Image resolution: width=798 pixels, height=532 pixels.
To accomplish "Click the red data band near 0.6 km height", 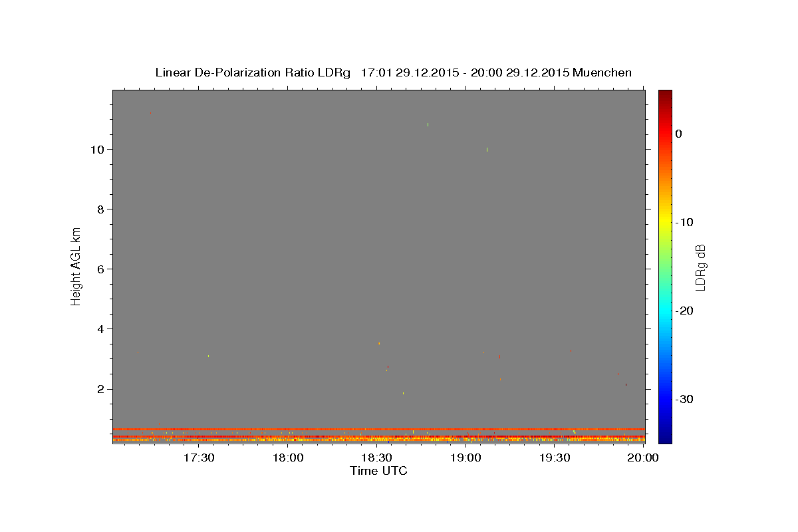I will click(378, 429).
